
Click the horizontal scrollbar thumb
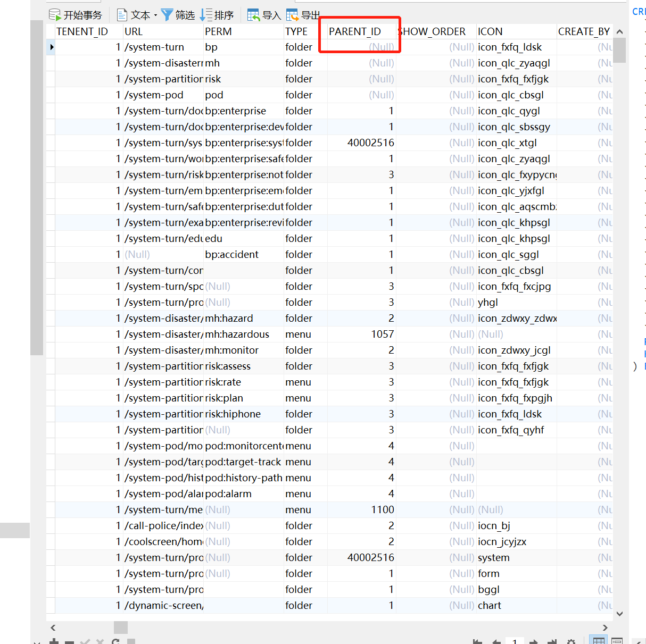point(121,628)
